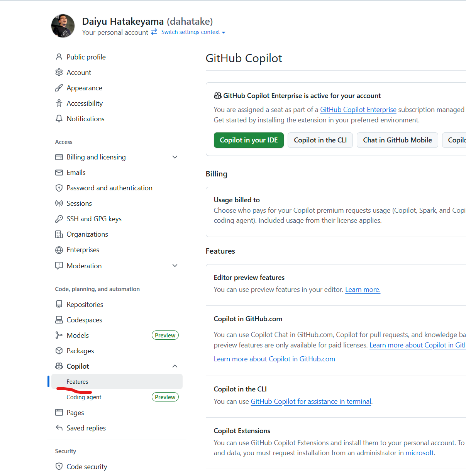
Task: Select the Organizations building icon
Action: (x=59, y=234)
